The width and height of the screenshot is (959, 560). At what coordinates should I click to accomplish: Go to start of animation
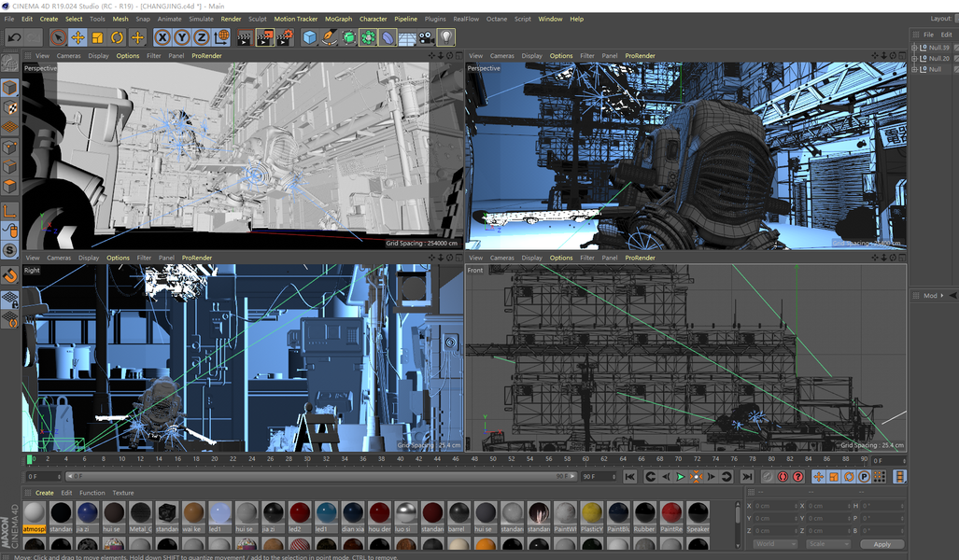pos(630,477)
